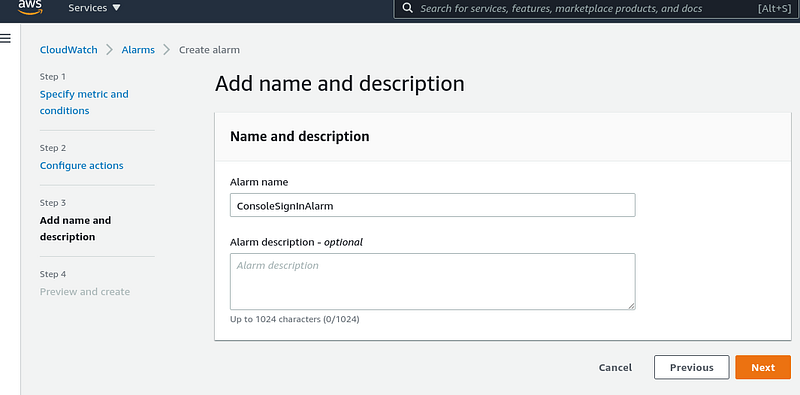
Task: Click the AWS logo home icon
Action: (x=30, y=7)
